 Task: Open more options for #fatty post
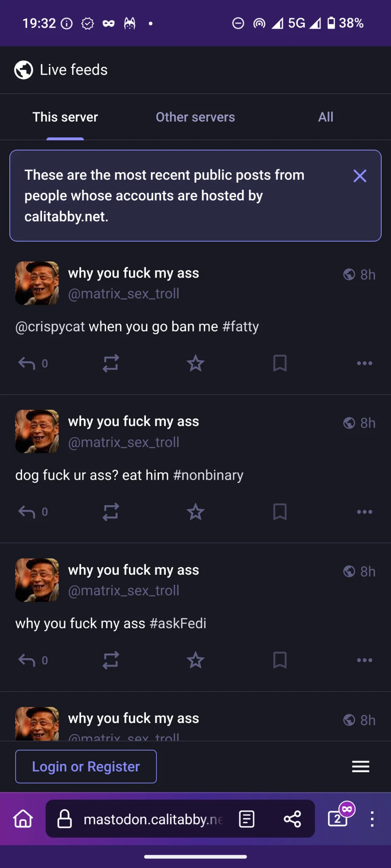365,363
